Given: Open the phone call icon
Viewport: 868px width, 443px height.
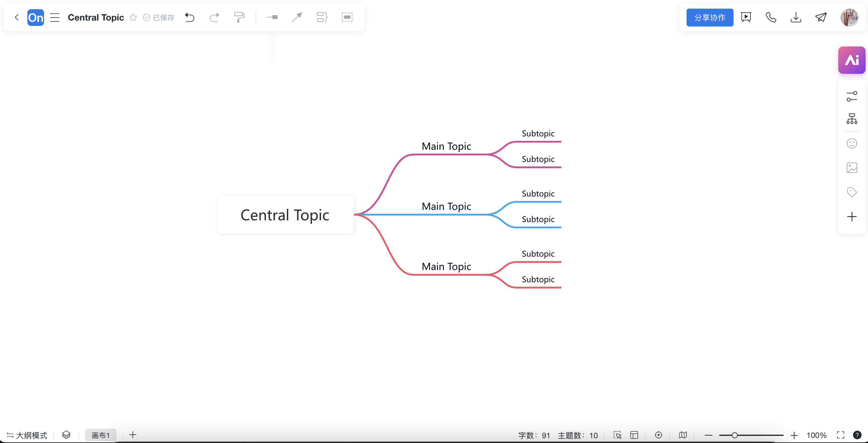Looking at the screenshot, I should tap(771, 17).
